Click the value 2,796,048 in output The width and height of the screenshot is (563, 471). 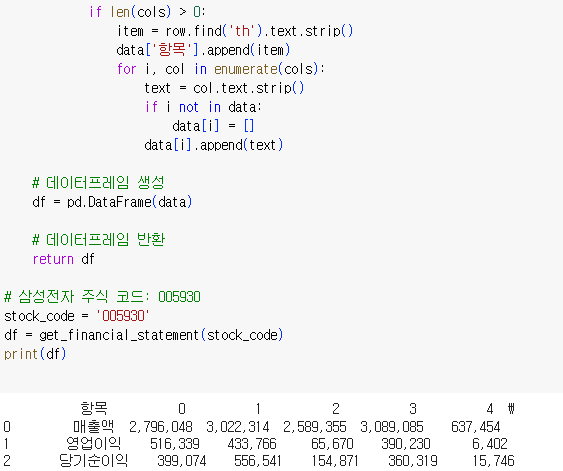[161, 427]
